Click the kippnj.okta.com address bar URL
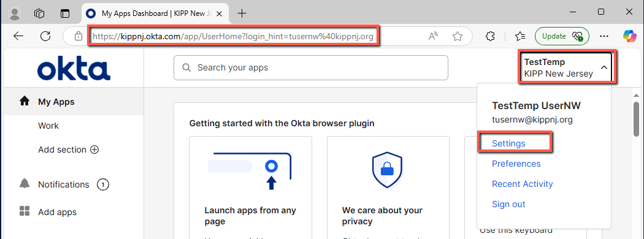The width and height of the screenshot is (644, 239). click(233, 37)
